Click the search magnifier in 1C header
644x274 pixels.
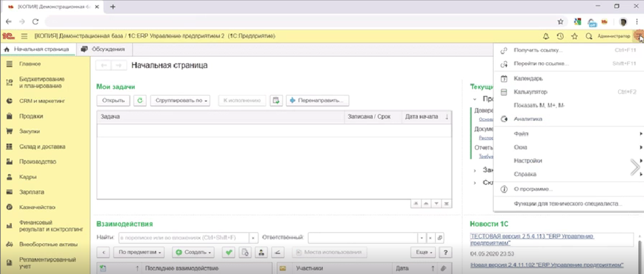pos(588,36)
